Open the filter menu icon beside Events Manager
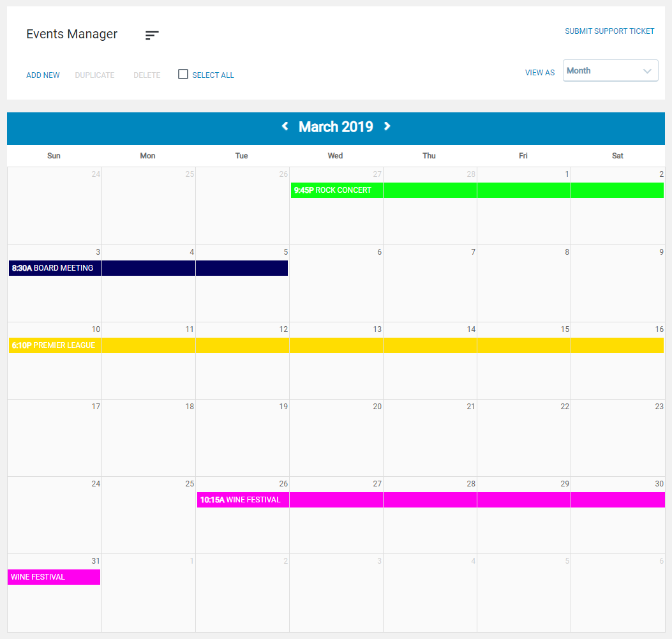Viewport: 672px width, 639px height. coord(152,35)
